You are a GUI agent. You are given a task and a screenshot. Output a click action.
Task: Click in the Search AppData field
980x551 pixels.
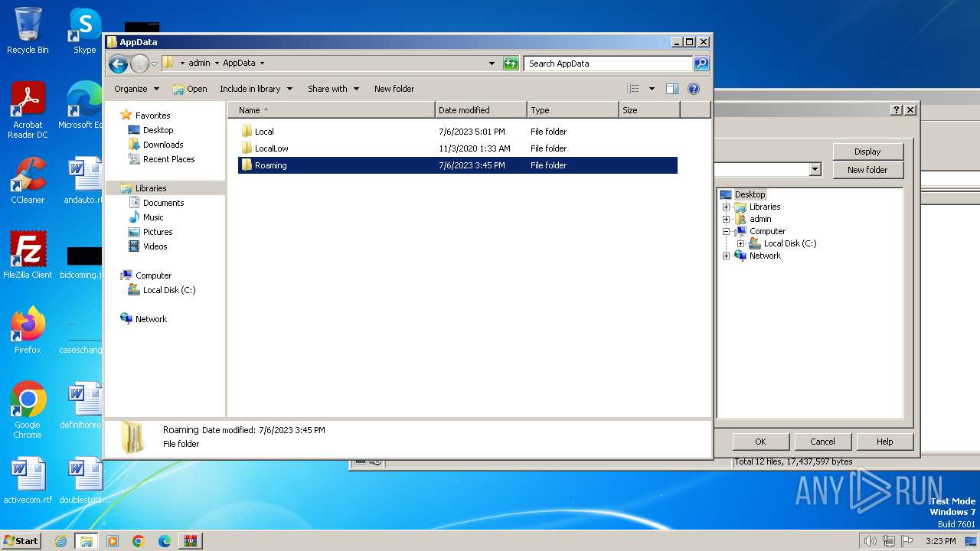point(608,64)
